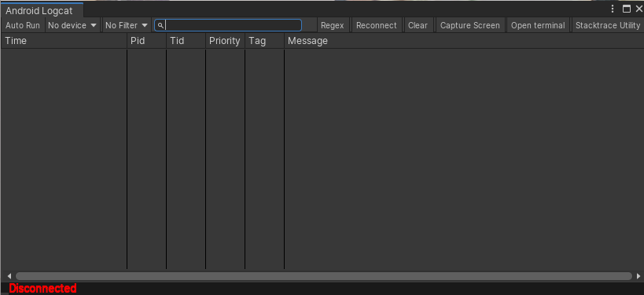Open the No Filter dropdown

127,25
